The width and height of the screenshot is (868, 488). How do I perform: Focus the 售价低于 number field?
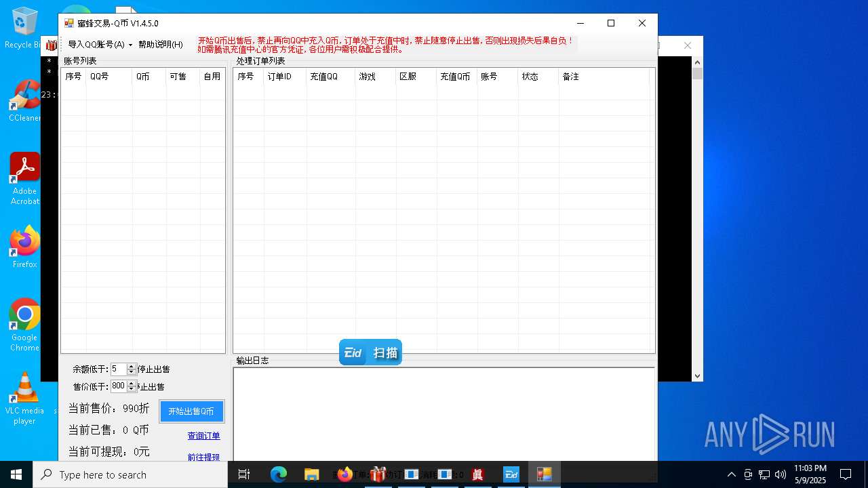point(119,386)
